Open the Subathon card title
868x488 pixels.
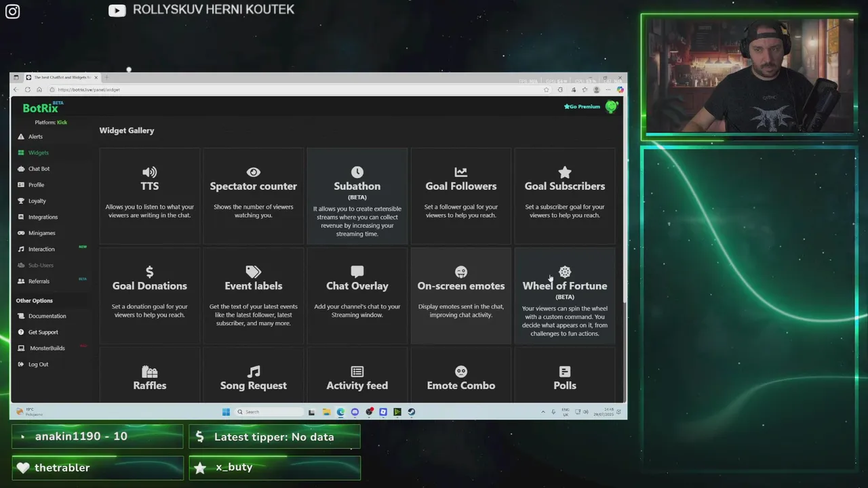[x=357, y=186]
